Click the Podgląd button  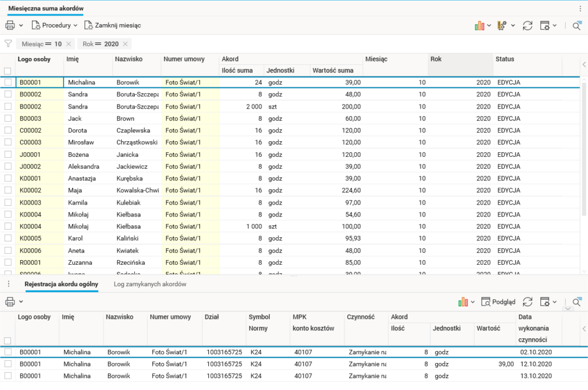498,302
